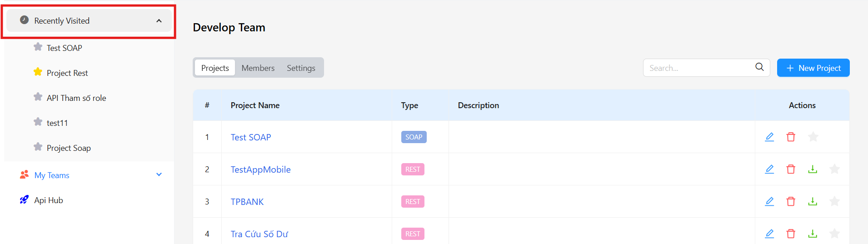Click the New Project button
This screenshot has height=244, width=868.
(x=813, y=68)
